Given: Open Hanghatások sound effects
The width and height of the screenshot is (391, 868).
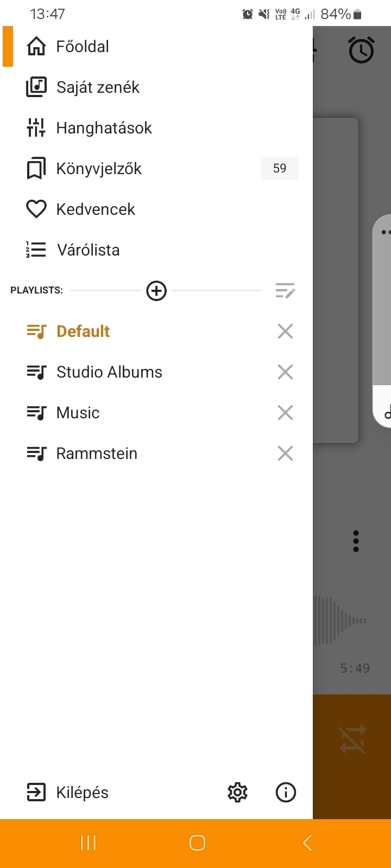Looking at the screenshot, I should coord(104,128).
